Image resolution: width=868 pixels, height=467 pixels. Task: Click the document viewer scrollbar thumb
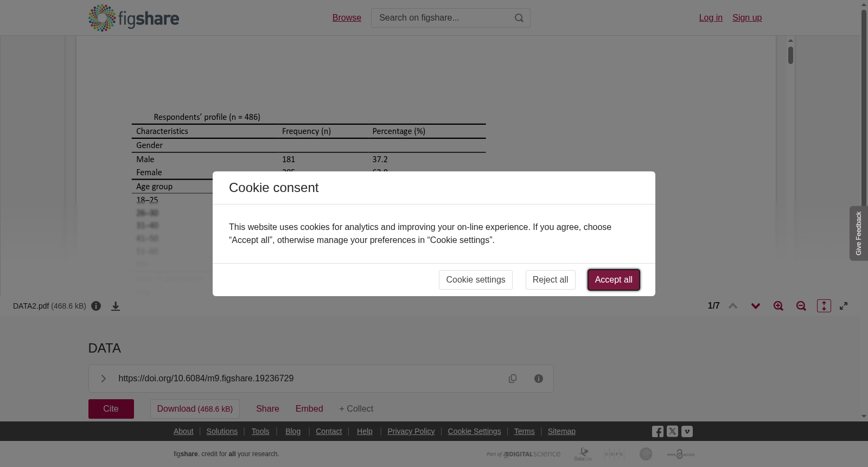tap(791, 55)
